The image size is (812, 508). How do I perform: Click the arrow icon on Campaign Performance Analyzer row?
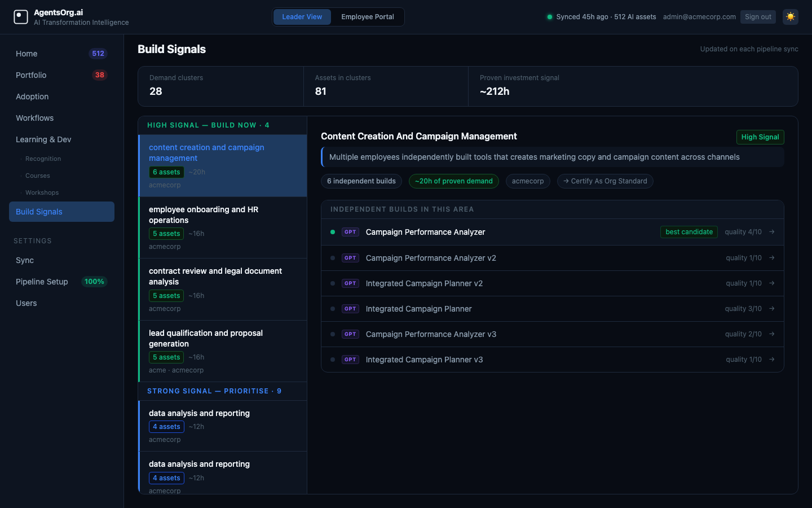click(x=771, y=232)
